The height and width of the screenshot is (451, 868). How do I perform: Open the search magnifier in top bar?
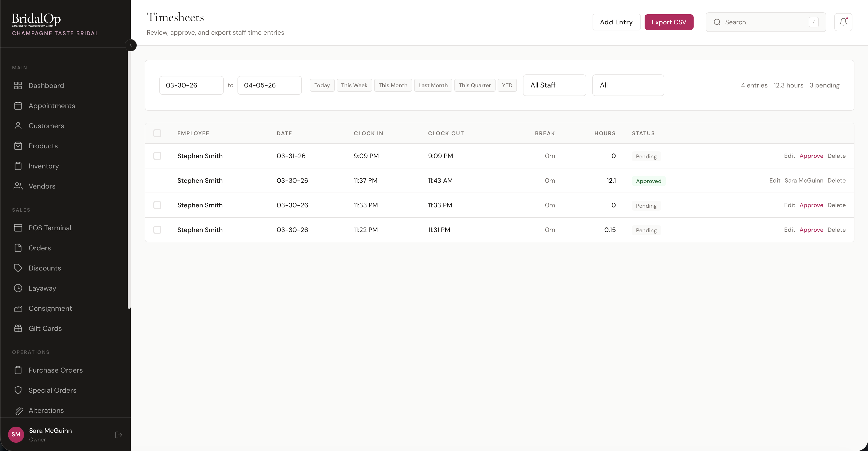[717, 22]
